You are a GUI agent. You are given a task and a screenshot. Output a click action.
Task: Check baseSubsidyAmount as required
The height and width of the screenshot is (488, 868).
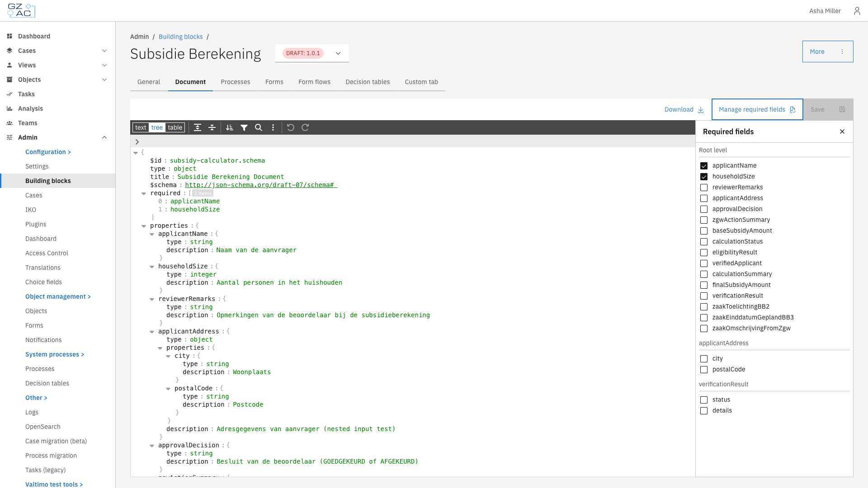coord(704,231)
